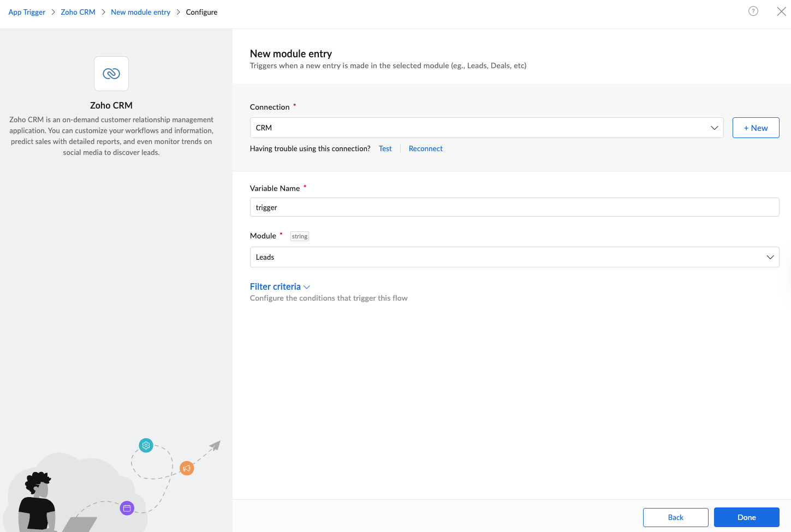Click the paper plane icon in illustration
Screen dimensions: 791x532
pos(215,446)
